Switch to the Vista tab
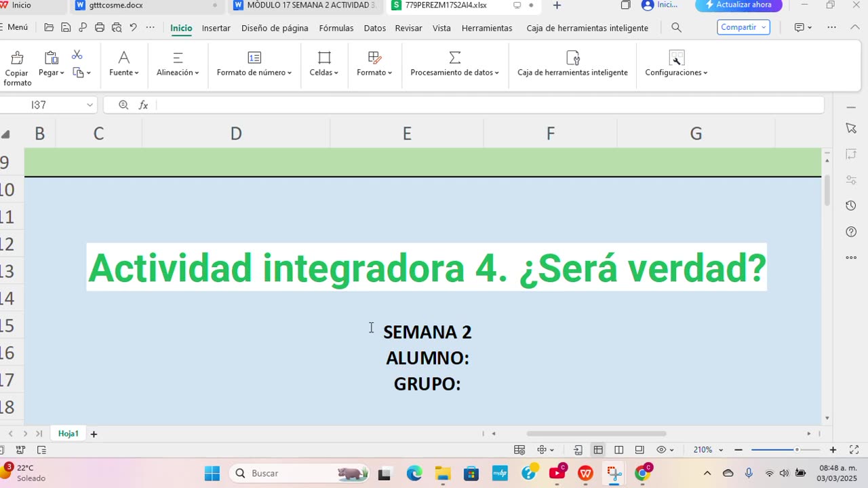 pos(441,28)
